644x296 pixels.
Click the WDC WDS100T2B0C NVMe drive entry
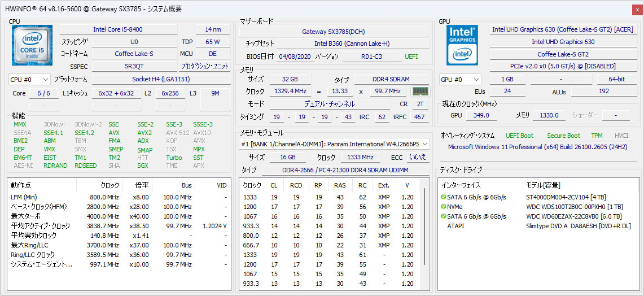[574, 207]
